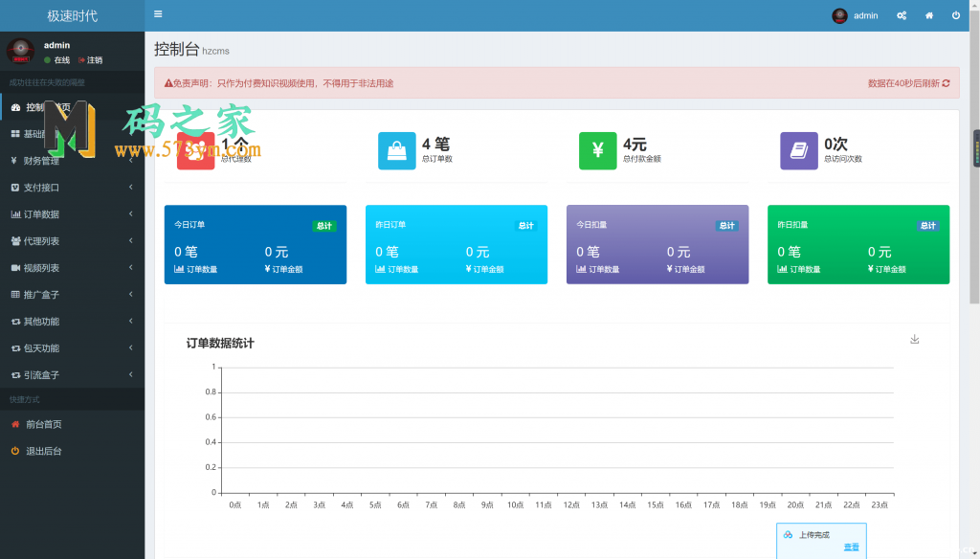Click the 引流盒子 sidebar item
Viewport: 980px width, 559px height.
tap(72, 375)
